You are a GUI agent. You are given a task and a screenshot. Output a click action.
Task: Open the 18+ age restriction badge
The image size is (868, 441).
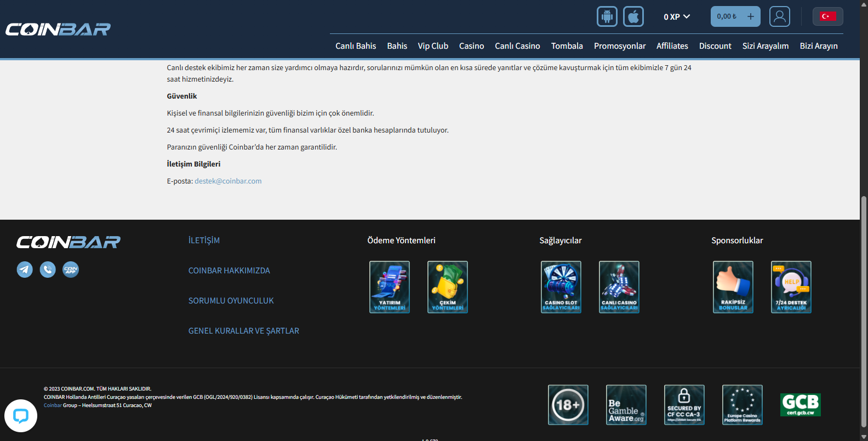click(568, 405)
